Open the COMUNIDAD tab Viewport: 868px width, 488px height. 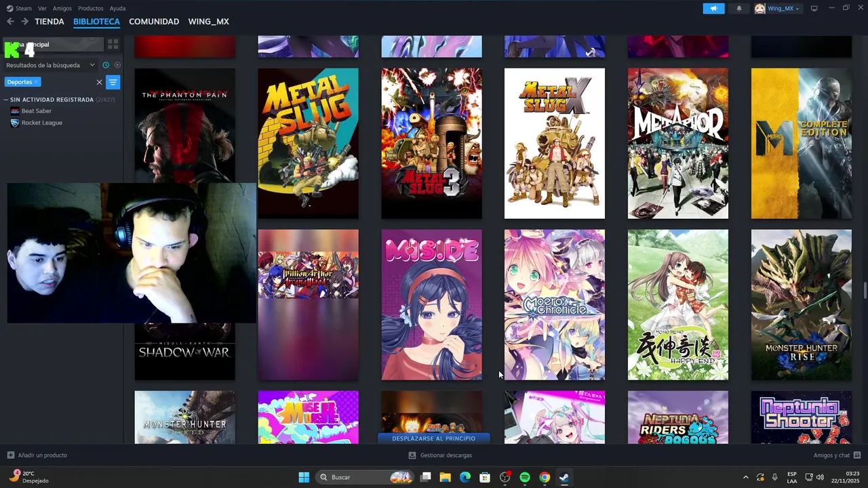pyautogui.click(x=154, y=22)
